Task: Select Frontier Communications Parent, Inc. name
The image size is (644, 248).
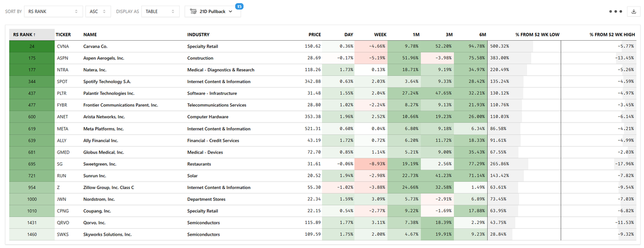Action: pyautogui.click(x=120, y=105)
